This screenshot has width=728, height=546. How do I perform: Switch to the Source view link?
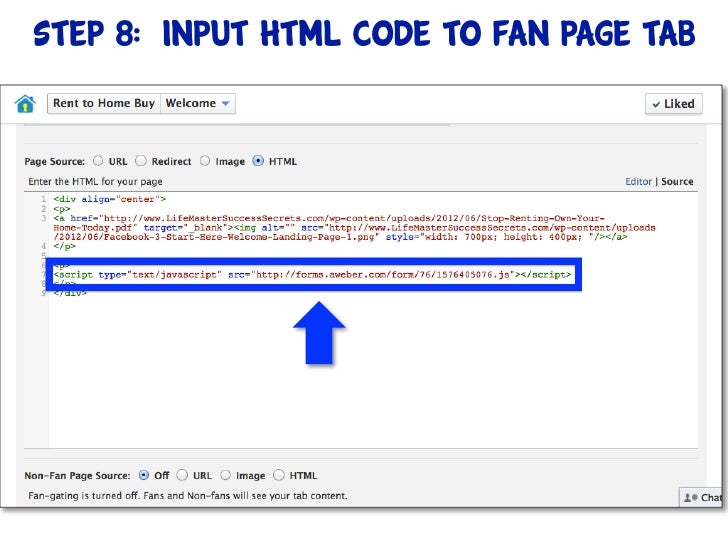coord(677,182)
